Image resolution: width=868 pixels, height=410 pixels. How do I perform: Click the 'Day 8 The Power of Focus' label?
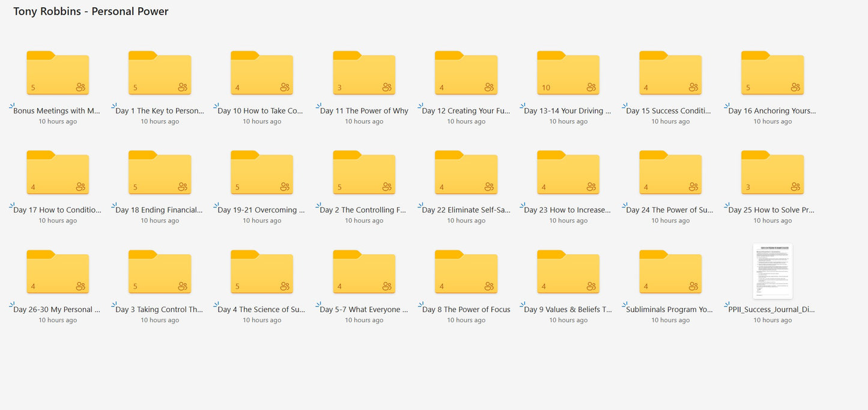pyautogui.click(x=466, y=310)
